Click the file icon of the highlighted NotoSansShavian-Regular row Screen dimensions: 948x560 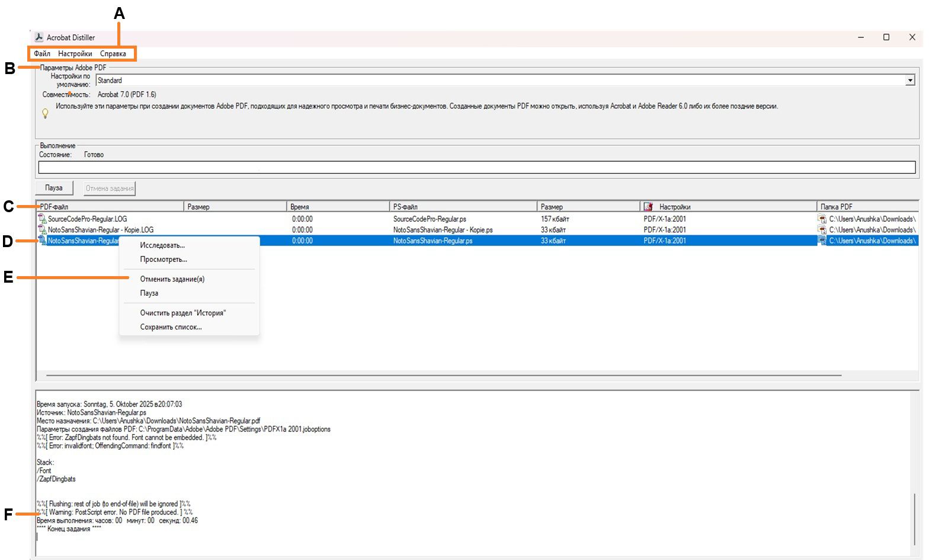click(x=42, y=241)
